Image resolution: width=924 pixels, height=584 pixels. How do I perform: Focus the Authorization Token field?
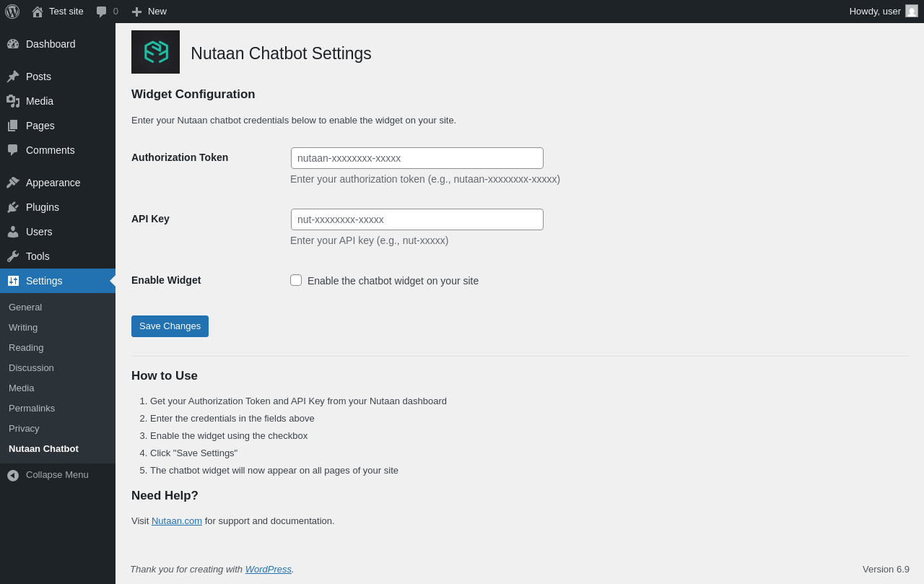pyautogui.click(x=417, y=158)
